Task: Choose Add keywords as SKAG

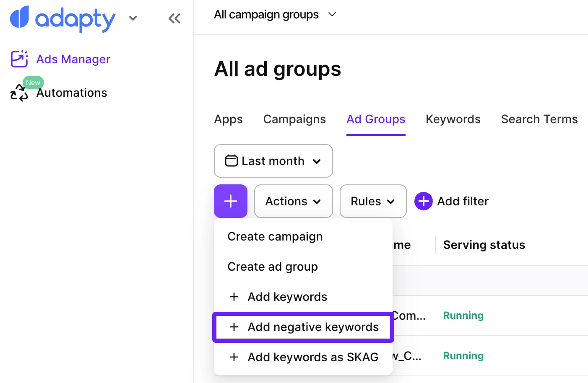Action: pyautogui.click(x=313, y=357)
